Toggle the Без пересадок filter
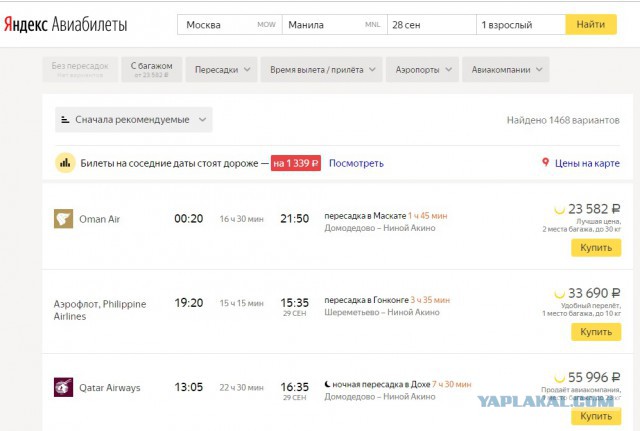The height and width of the screenshot is (431, 640). pos(80,70)
